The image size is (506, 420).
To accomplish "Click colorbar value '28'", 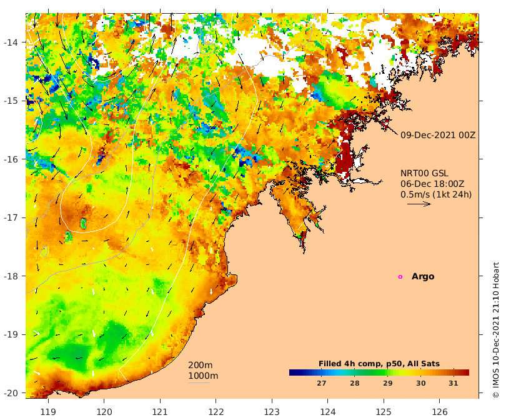I will (355, 383).
